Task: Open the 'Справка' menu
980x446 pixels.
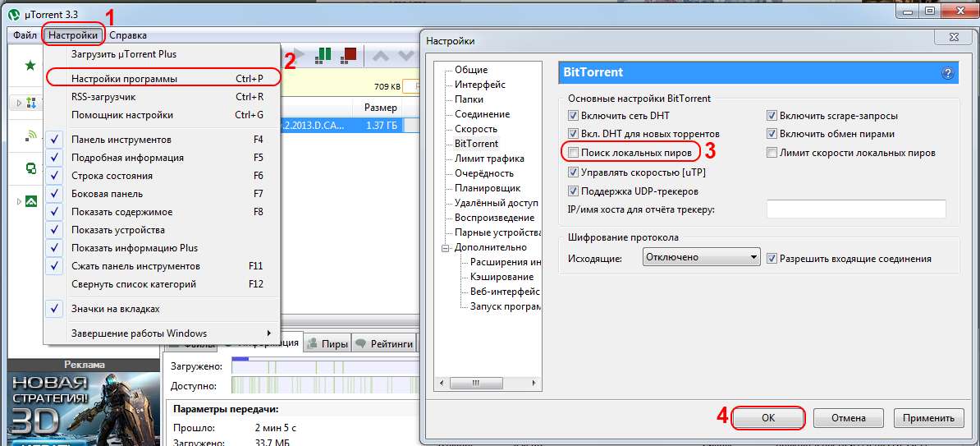Action: 128,35
